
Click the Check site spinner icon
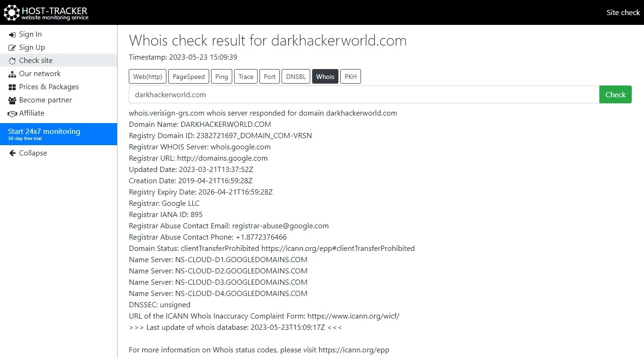point(12,61)
